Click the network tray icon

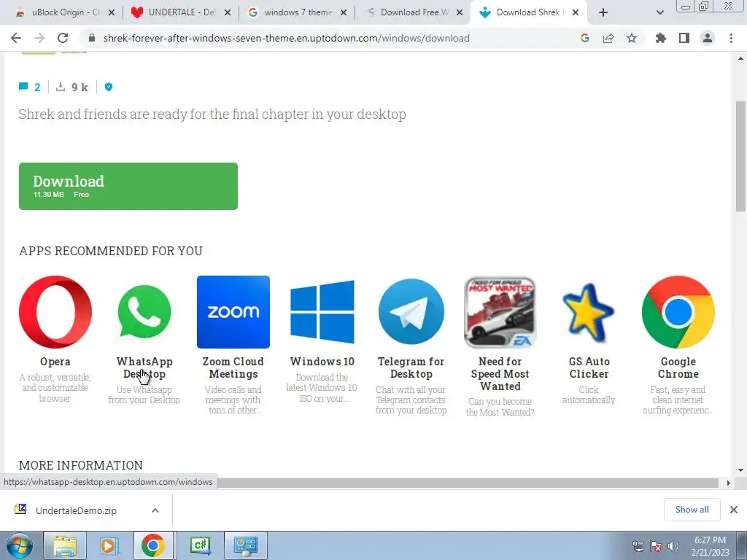point(638,546)
